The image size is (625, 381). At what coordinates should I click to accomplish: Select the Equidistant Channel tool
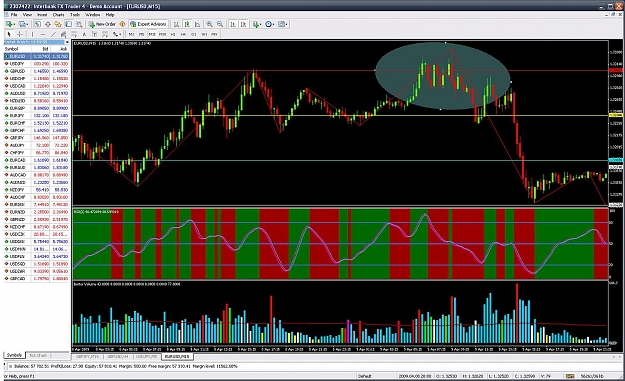point(63,34)
